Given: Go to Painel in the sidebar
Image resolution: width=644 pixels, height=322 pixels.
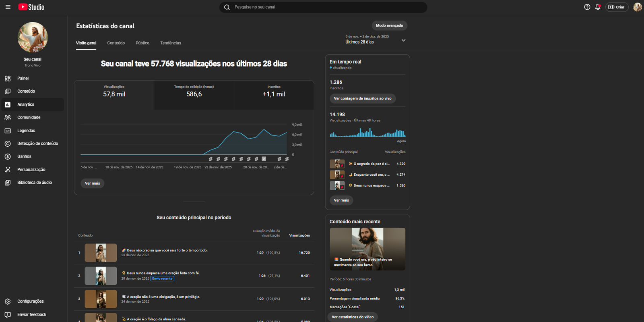Looking at the screenshot, I should point(23,78).
